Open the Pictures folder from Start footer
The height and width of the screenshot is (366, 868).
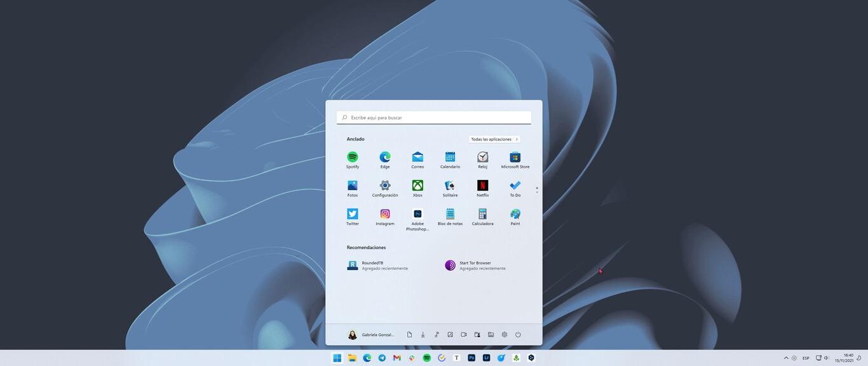pyautogui.click(x=450, y=335)
